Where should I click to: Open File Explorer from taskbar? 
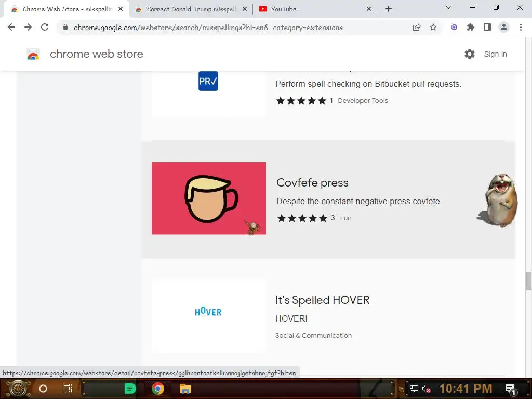[185, 389]
